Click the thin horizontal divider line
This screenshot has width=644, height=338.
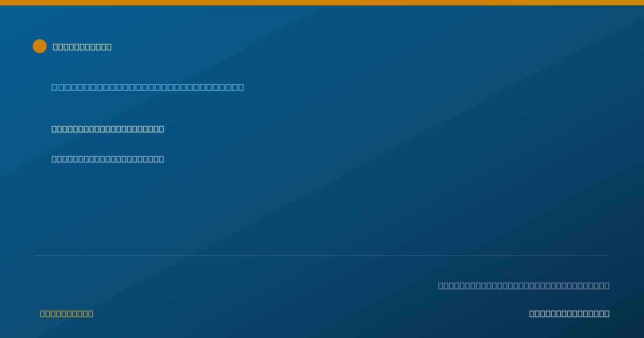(x=322, y=255)
